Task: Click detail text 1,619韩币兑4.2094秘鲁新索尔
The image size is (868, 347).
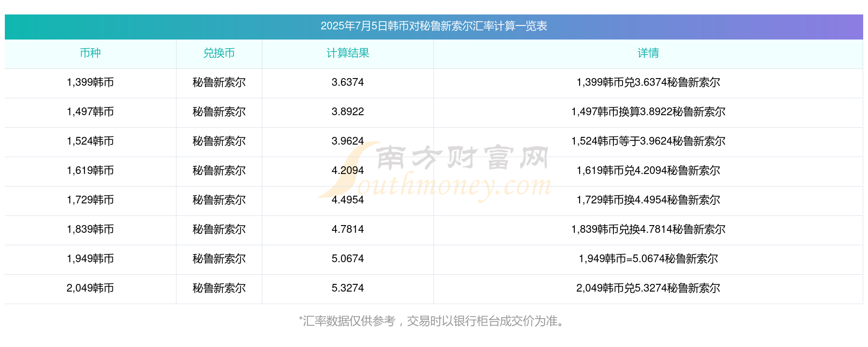Action: pos(648,171)
